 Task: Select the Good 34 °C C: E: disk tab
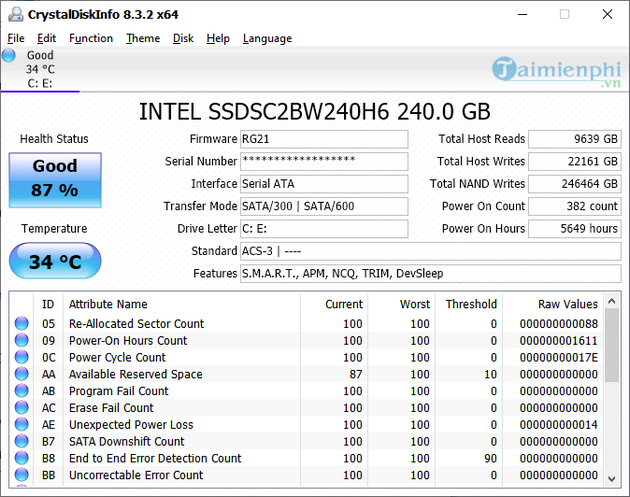(40, 69)
